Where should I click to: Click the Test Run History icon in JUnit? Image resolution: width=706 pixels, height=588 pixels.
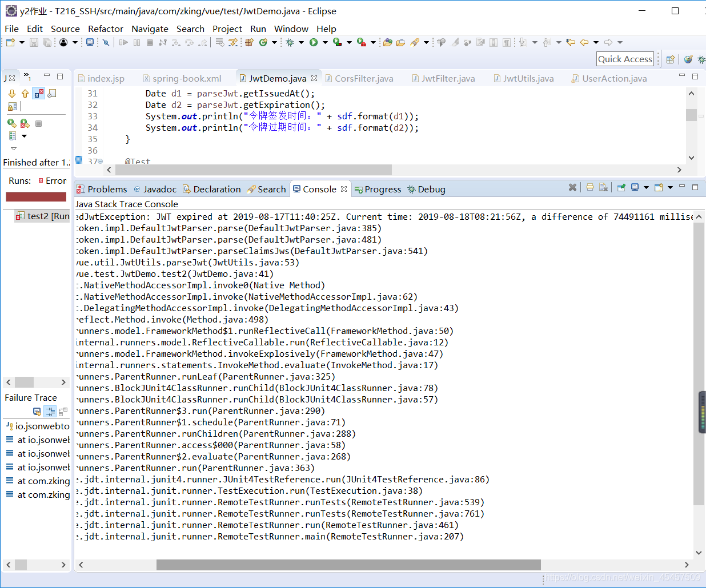pos(13,136)
